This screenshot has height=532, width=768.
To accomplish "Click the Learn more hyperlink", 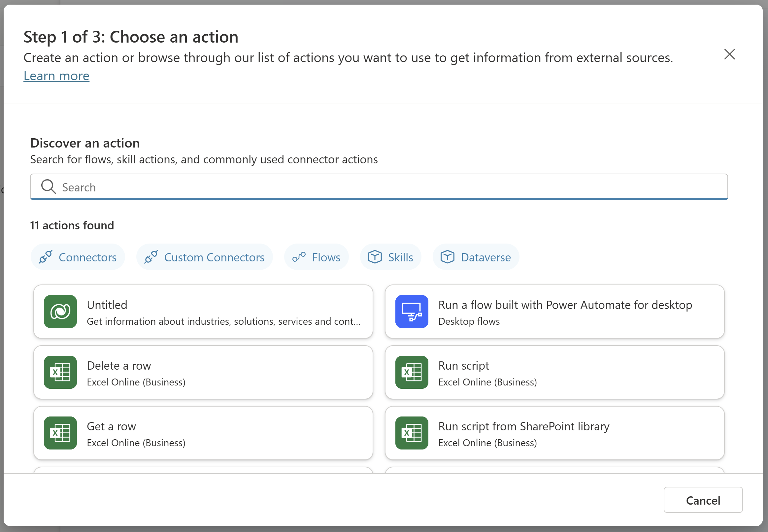I will tap(57, 75).
